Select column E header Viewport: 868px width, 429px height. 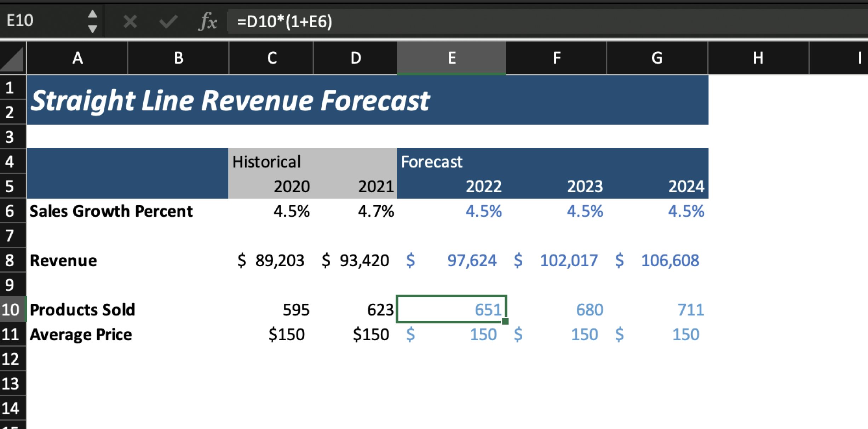point(452,58)
